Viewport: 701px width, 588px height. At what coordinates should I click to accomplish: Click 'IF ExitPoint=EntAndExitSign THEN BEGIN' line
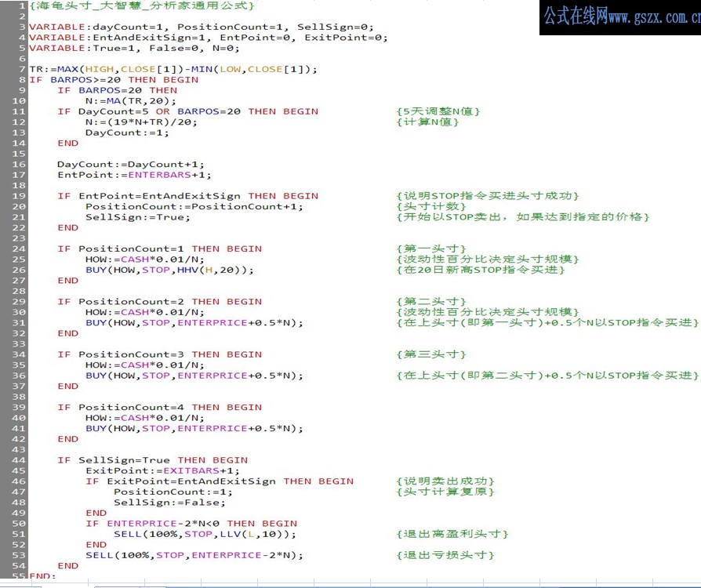pyautogui.click(x=220, y=481)
